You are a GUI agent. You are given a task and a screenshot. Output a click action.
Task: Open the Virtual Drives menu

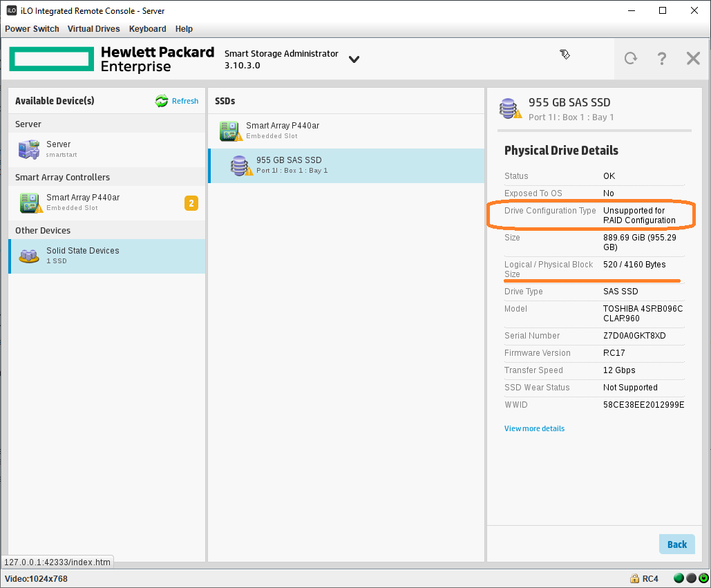(93, 28)
